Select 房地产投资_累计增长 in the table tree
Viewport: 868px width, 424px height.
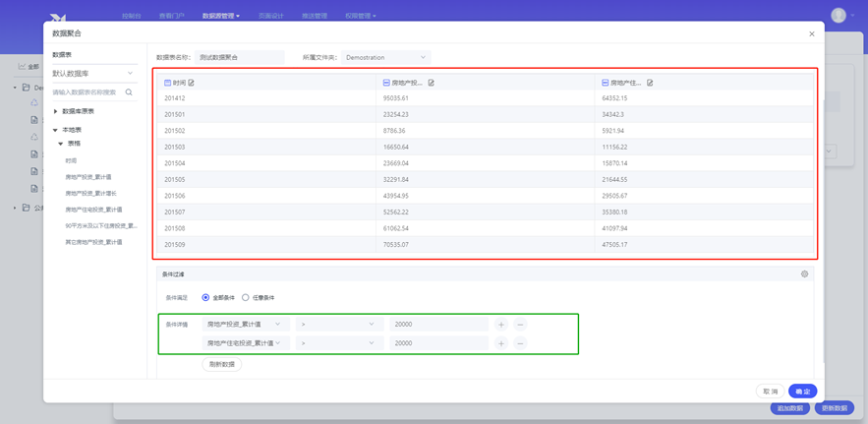(x=90, y=193)
